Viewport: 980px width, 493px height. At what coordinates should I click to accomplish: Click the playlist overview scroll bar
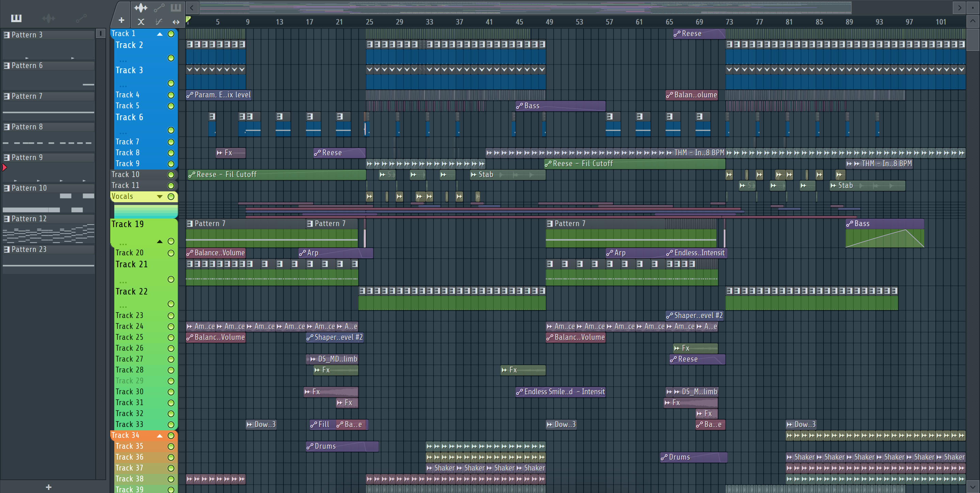point(525,7)
